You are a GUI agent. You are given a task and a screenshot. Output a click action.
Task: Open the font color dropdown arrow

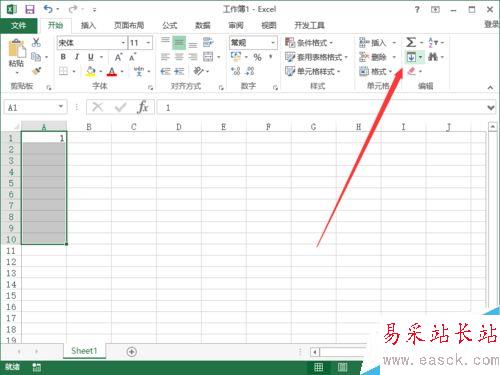(x=122, y=71)
